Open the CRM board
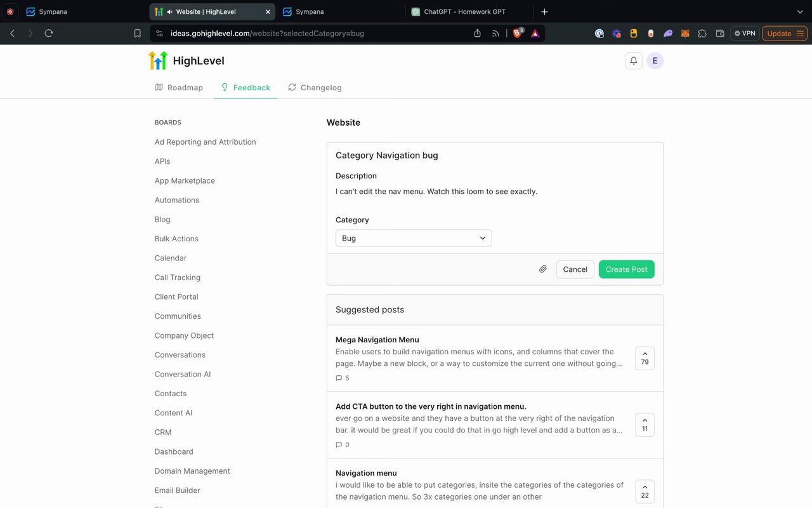The height and width of the screenshot is (508, 812). point(163,432)
